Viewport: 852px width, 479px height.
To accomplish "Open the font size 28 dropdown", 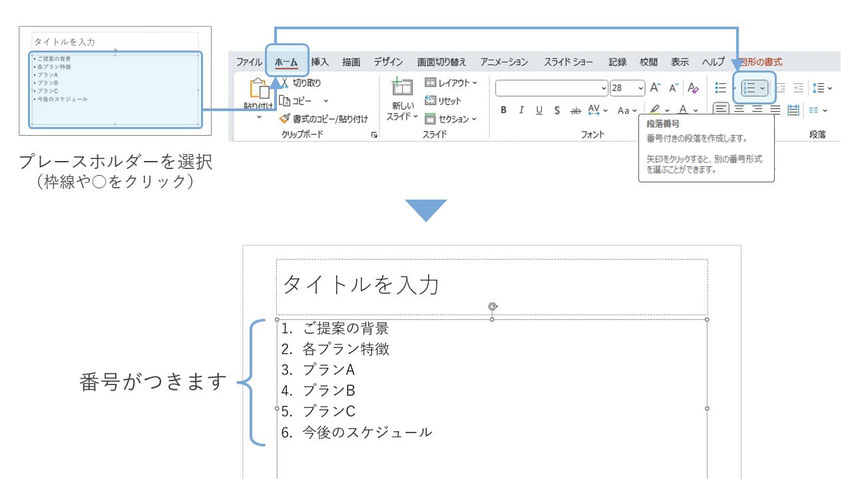I will (641, 88).
